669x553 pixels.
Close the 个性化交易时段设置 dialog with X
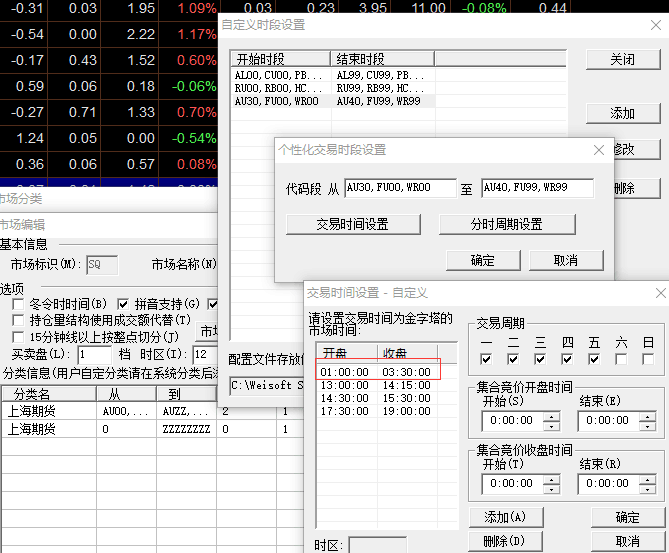tap(598, 150)
